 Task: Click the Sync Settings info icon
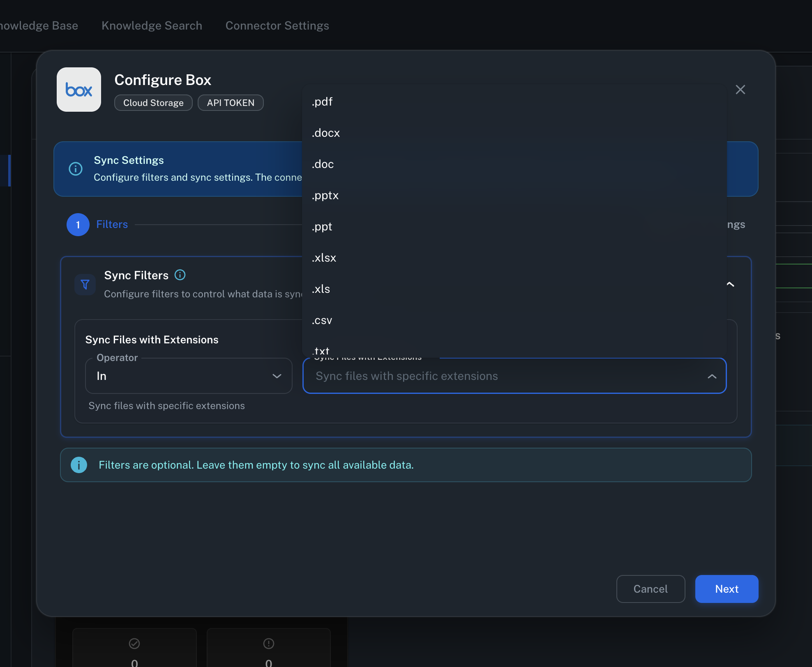[76, 169]
